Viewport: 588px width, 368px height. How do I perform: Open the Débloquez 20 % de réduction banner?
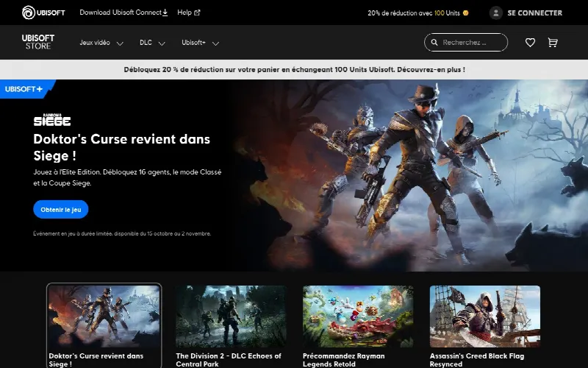click(x=294, y=69)
